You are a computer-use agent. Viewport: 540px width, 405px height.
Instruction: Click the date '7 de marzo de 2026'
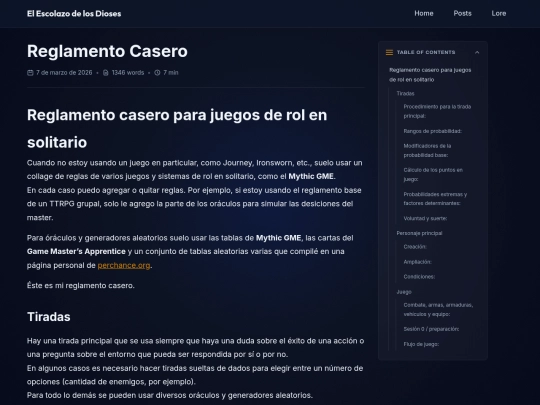coord(64,73)
